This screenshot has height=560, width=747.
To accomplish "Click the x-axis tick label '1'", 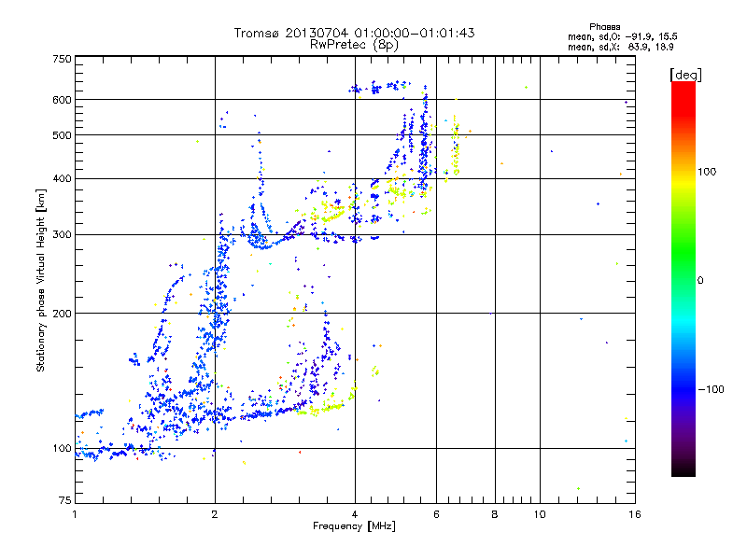I will tap(75, 514).
